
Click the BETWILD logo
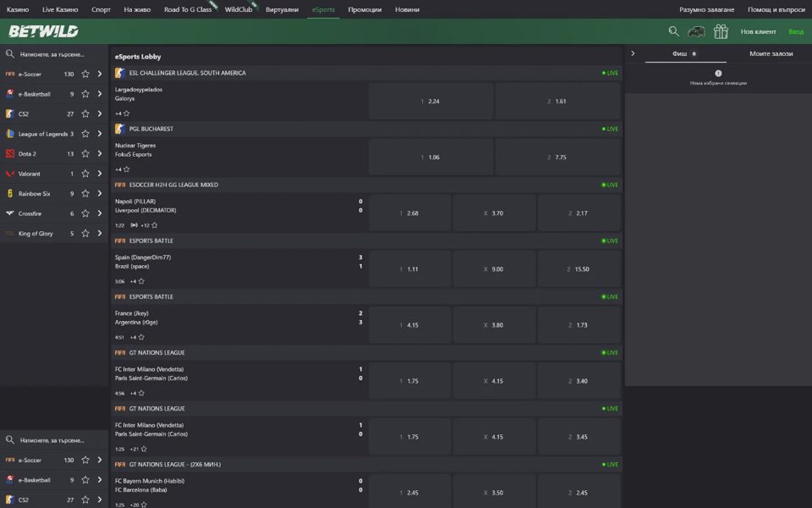tap(43, 31)
